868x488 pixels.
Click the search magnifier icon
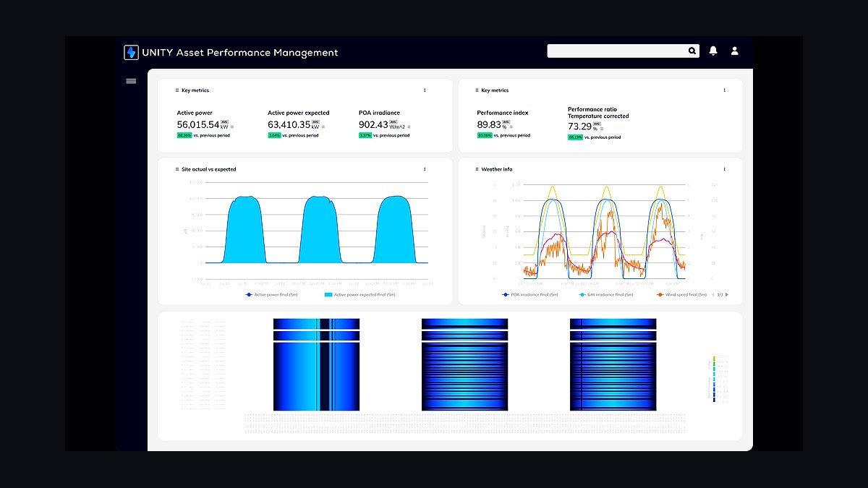[x=692, y=51]
